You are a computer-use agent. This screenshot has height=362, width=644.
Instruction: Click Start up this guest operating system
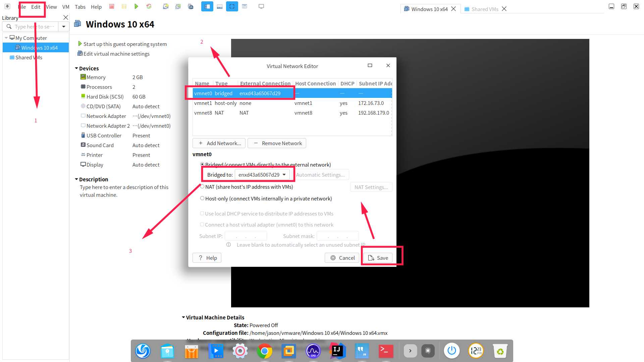[125, 44]
